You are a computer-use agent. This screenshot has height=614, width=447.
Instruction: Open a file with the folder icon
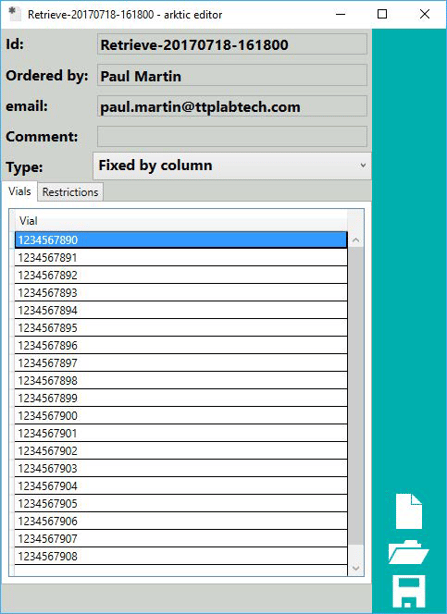tap(408, 552)
